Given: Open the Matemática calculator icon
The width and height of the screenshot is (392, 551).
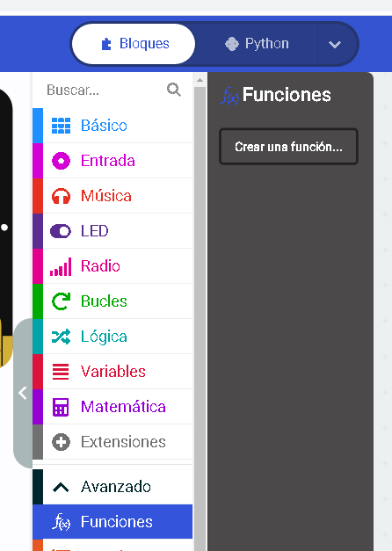Looking at the screenshot, I should pos(61,407).
